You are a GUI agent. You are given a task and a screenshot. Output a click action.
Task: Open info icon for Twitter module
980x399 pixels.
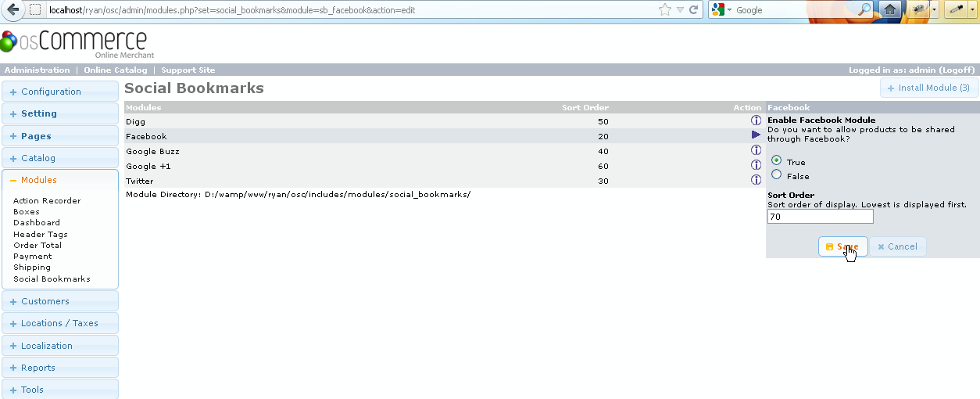point(756,180)
